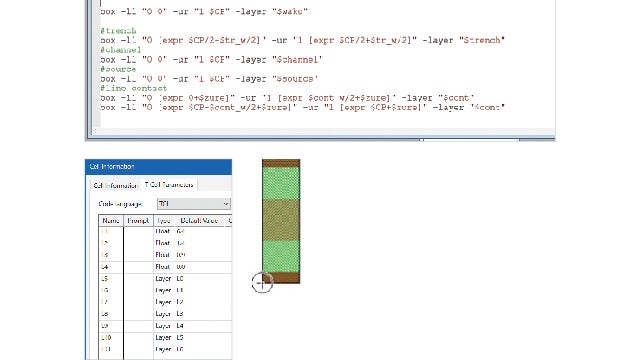Open the T-Cell Parameters tab
This screenshot has height=360, width=640.
point(169,185)
